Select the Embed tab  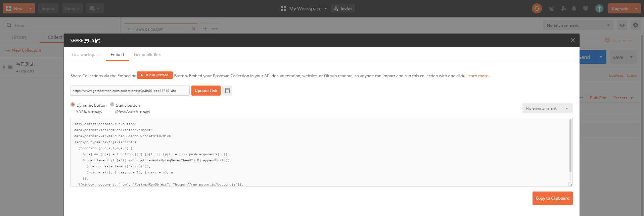(x=117, y=55)
